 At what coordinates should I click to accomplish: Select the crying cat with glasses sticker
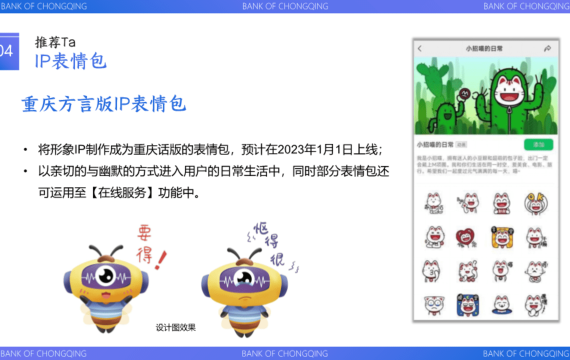434,305
